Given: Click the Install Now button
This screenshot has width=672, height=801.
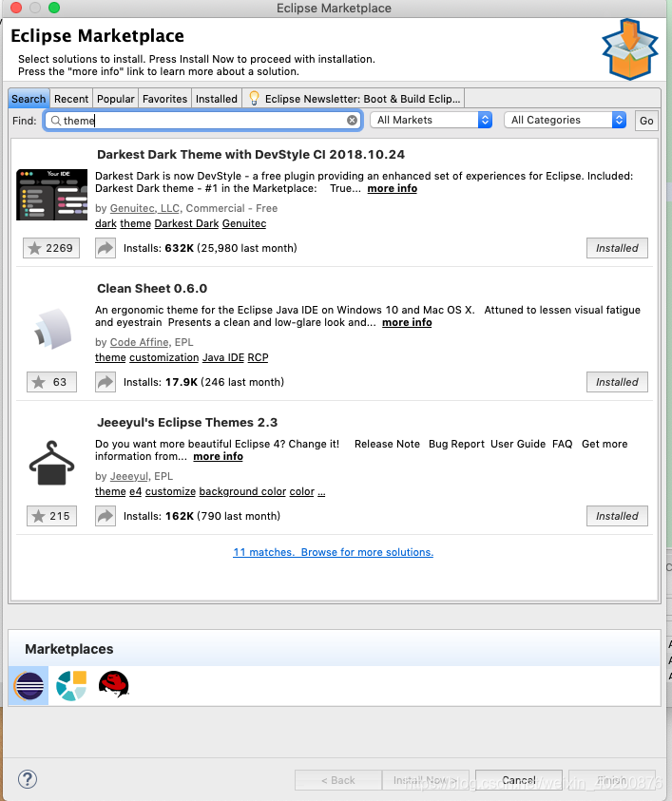Looking at the screenshot, I should pyautogui.click(x=425, y=780).
